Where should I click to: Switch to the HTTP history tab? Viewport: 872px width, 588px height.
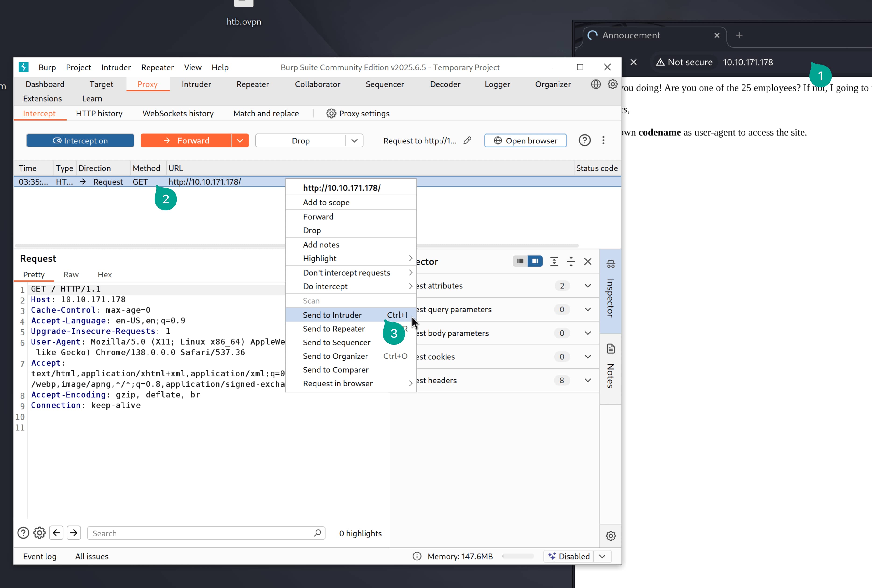click(99, 113)
